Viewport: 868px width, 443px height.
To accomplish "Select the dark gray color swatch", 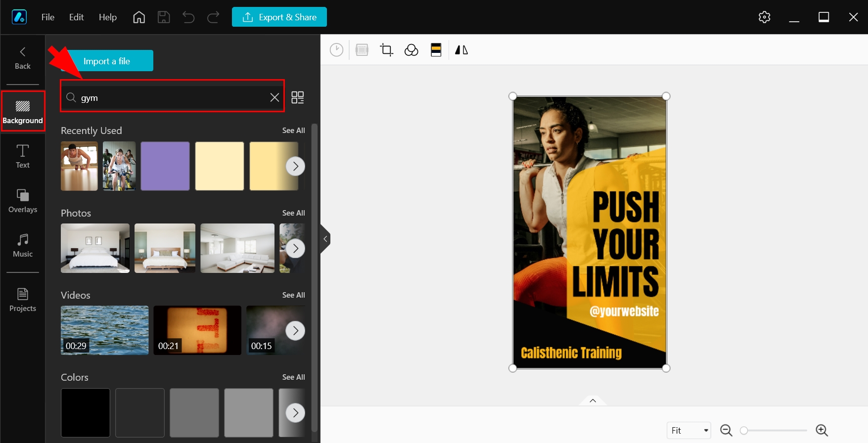I will pos(140,413).
